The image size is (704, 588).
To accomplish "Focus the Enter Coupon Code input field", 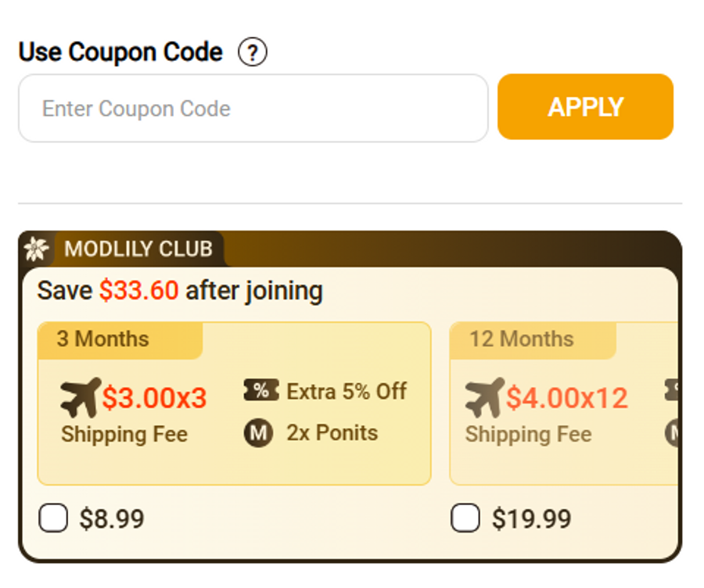I will coord(253,109).
